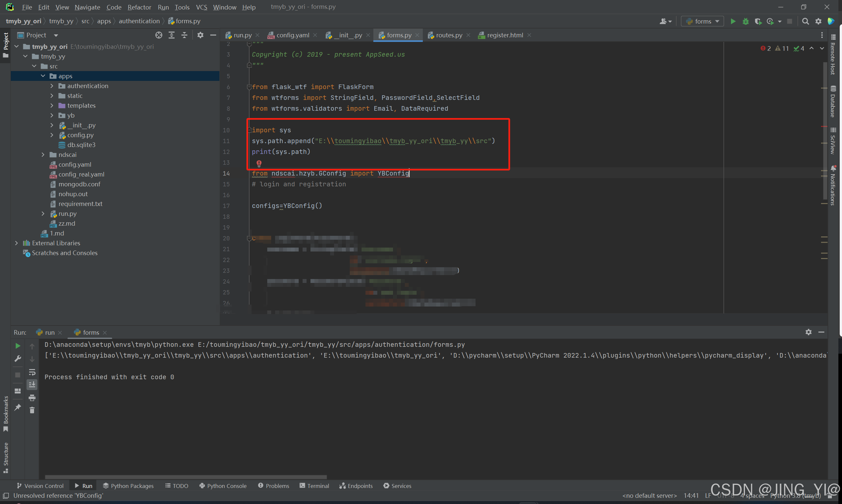The width and height of the screenshot is (842, 504).
Task: Collapse all in Project panel
Action: tap(184, 35)
